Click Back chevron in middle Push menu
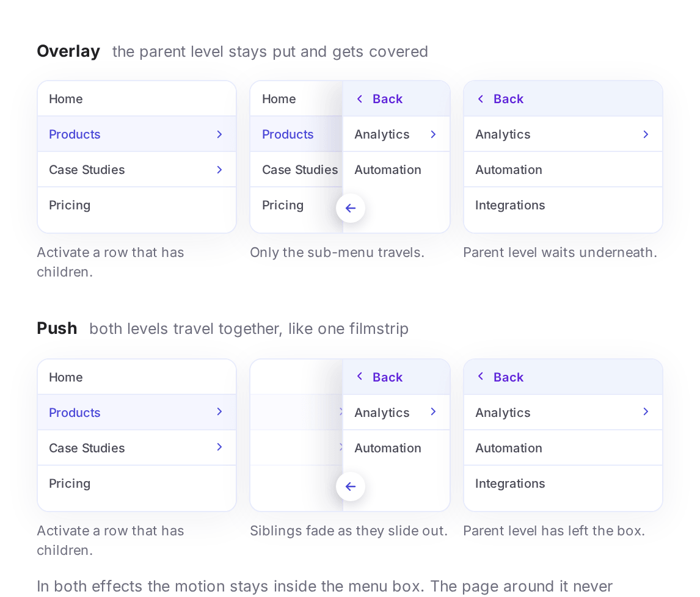Screen dimensions: 700x597 coord(359,377)
